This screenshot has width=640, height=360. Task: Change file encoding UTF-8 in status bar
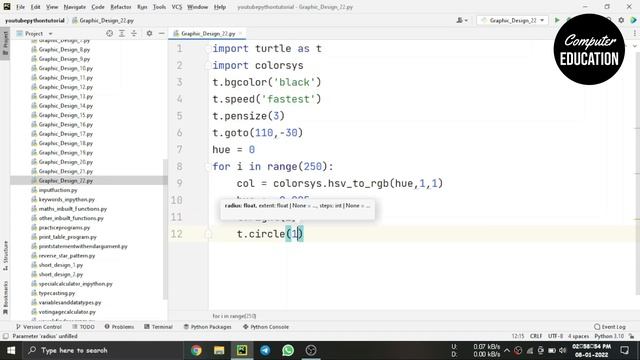click(x=556, y=336)
